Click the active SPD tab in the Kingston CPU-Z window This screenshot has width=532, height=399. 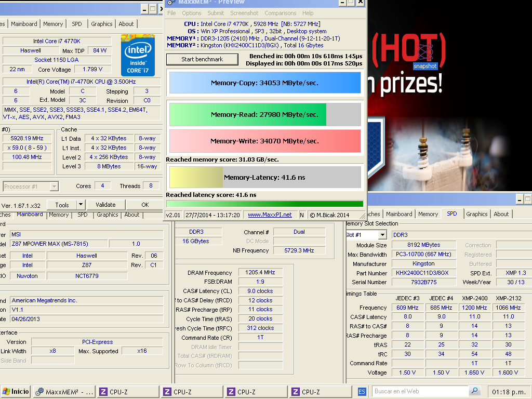click(451, 214)
